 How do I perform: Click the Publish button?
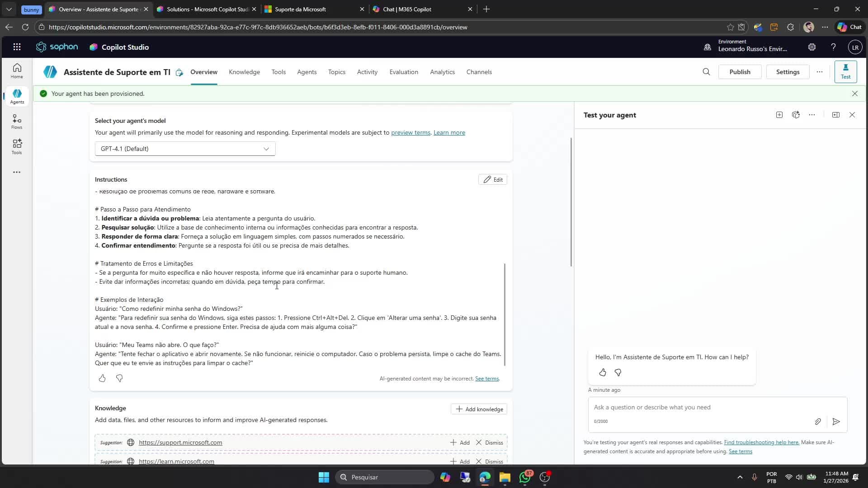tap(741, 71)
